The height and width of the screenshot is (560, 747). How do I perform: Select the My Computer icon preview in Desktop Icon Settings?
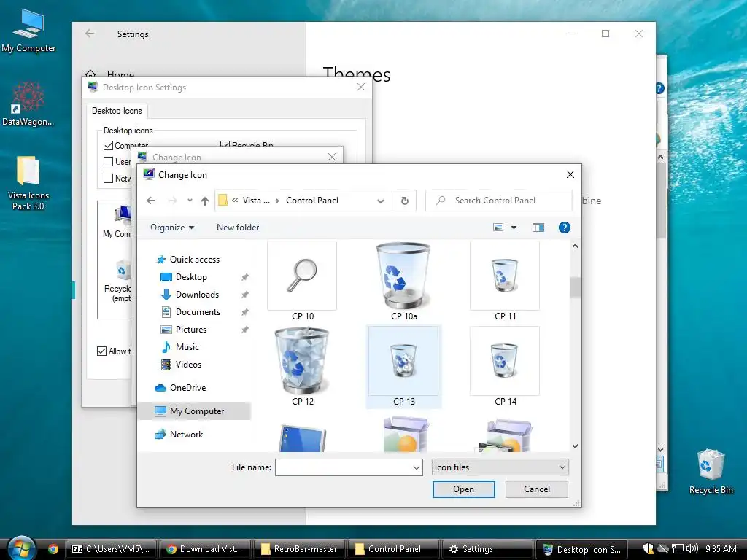point(117,221)
